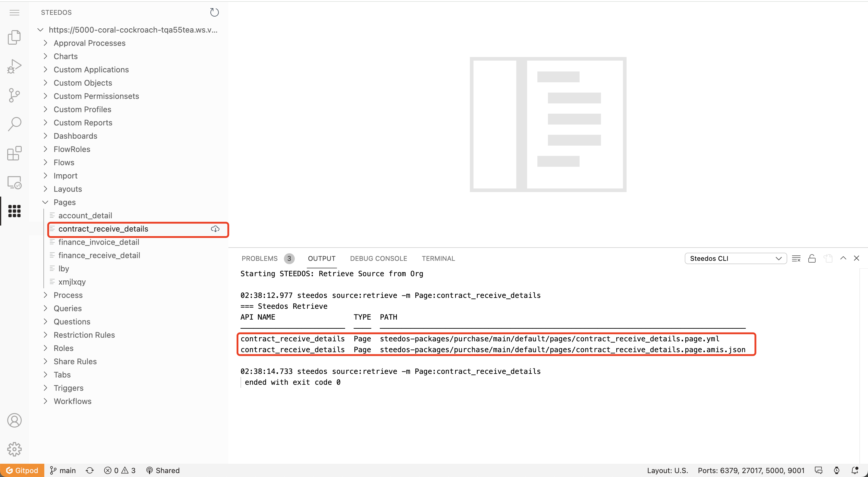Open the Remote Explorer view
This screenshot has width=868, height=477.
coord(14,182)
